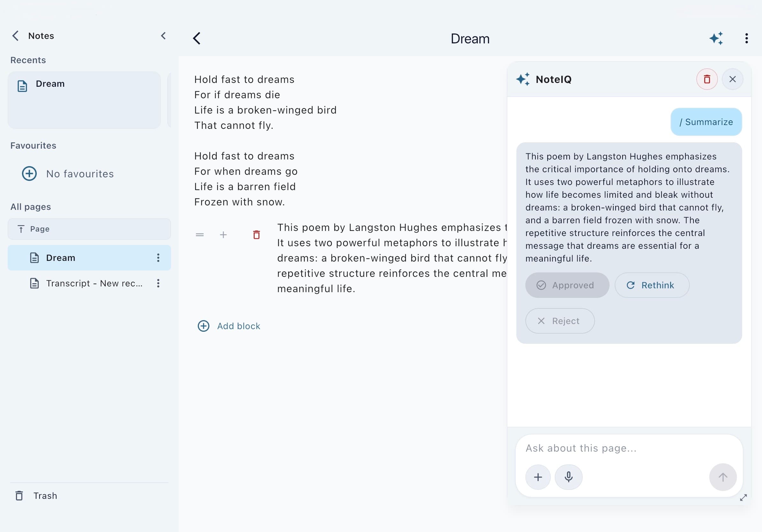The image size is (762, 532).
Task: Open options menu for Transcript page
Action: pyautogui.click(x=158, y=283)
